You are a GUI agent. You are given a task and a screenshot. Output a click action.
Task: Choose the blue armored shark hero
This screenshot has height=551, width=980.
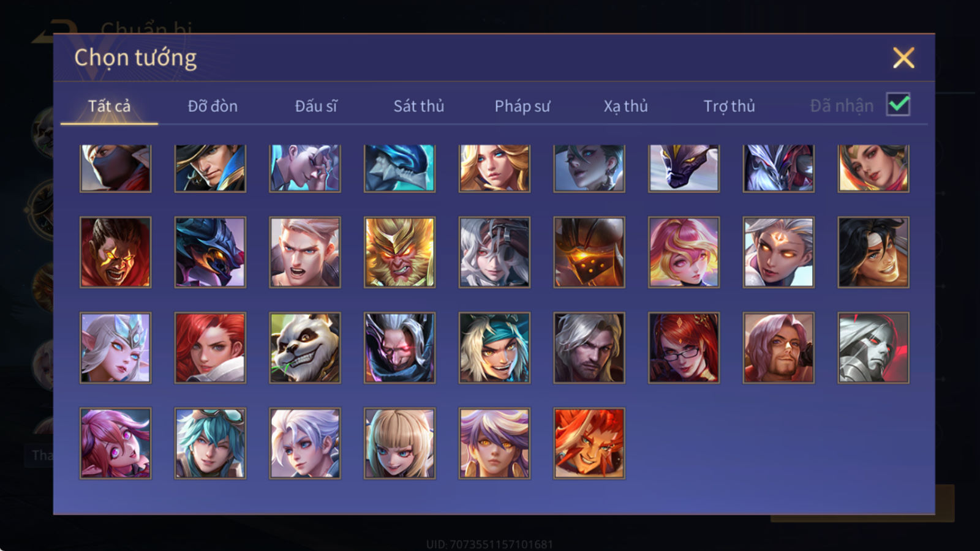coord(399,168)
